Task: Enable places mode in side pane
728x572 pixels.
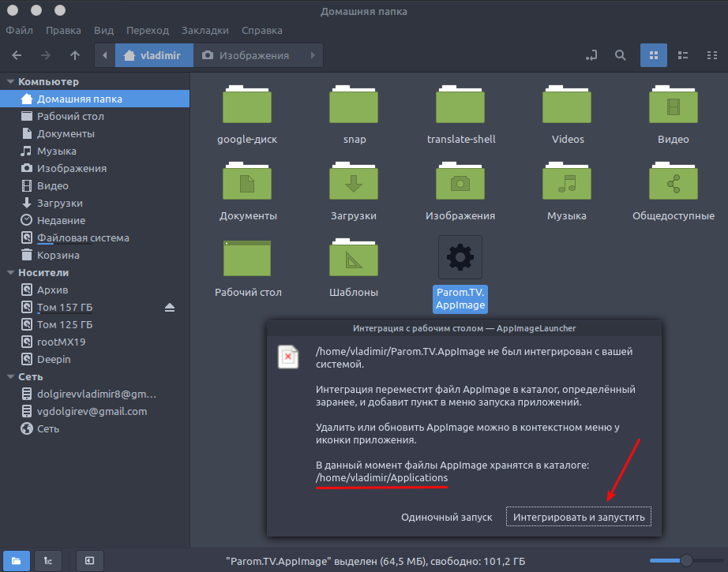Action: (16, 560)
